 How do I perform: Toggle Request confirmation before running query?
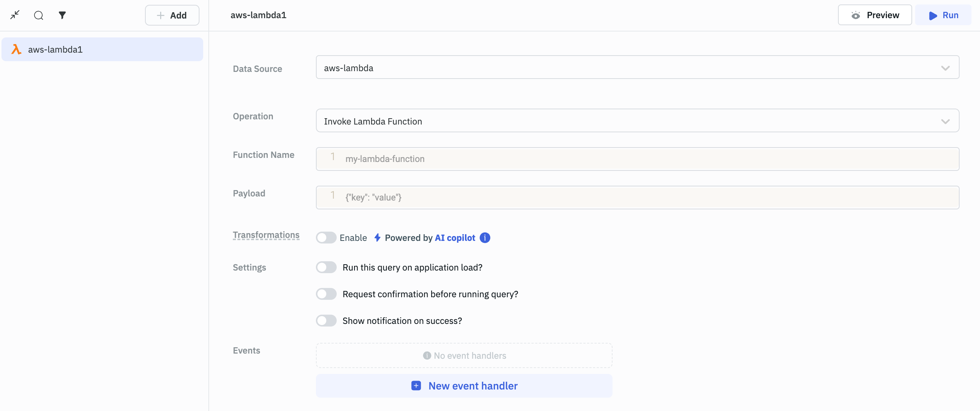[326, 293]
